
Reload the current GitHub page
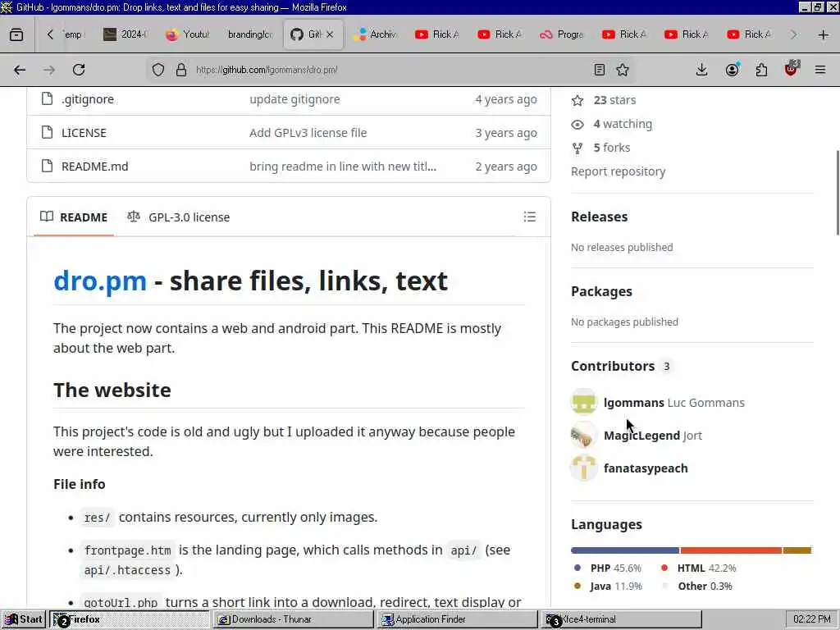point(79,70)
